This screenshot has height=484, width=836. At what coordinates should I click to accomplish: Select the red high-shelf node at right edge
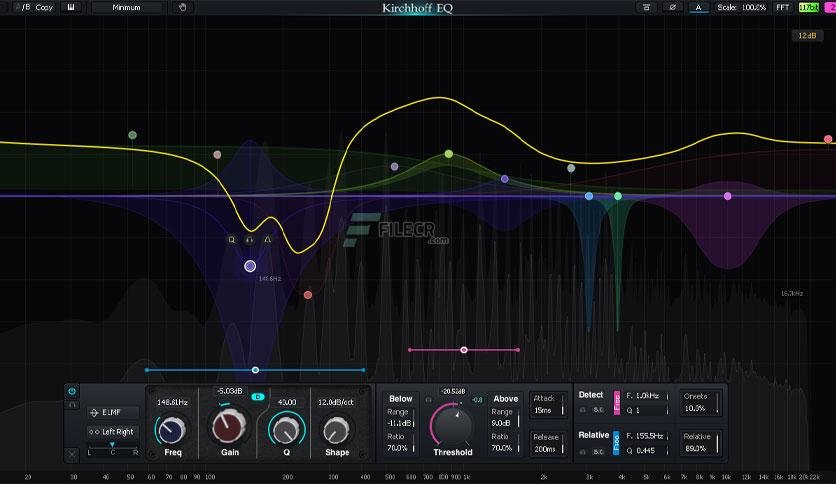[x=828, y=139]
